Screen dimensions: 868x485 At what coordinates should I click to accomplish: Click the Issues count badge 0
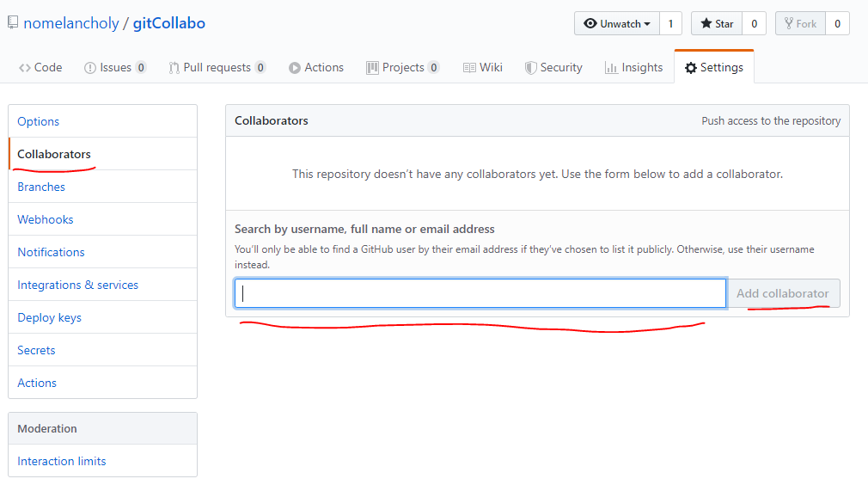click(x=141, y=68)
